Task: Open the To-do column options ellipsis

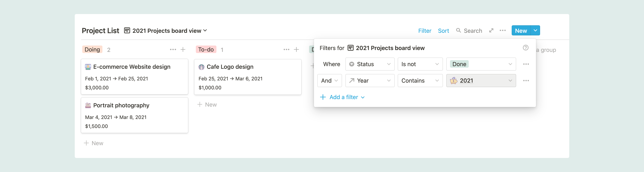Action: (x=286, y=50)
